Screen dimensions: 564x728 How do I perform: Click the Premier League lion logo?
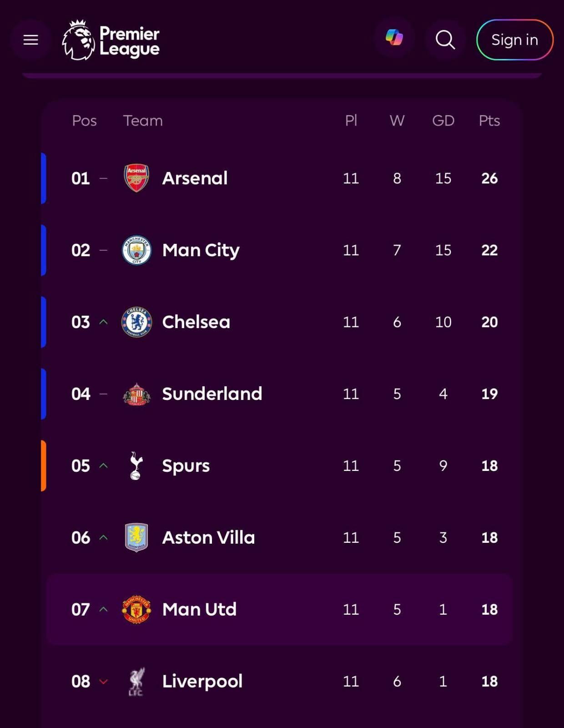79,40
